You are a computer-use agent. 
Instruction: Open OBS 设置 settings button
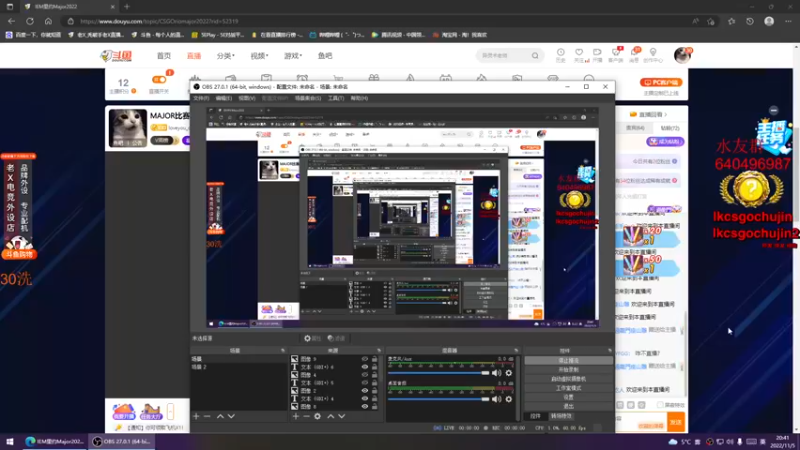click(568, 397)
